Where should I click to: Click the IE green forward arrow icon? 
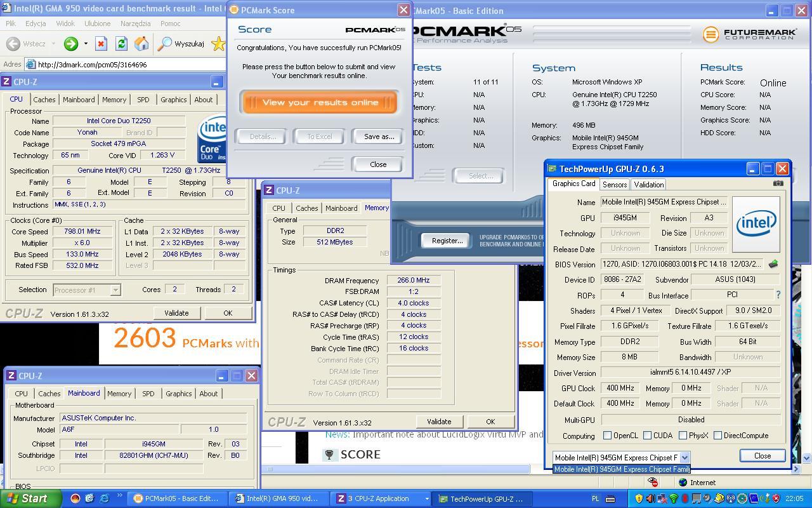click(x=70, y=44)
